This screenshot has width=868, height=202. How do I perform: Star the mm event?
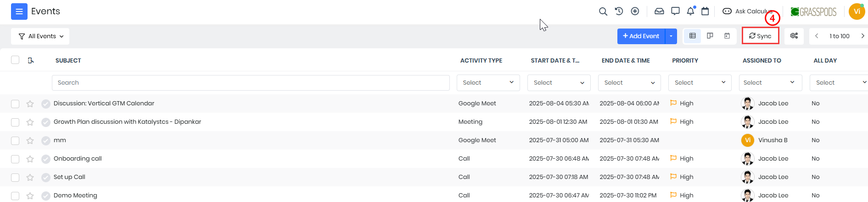(30, 140)
